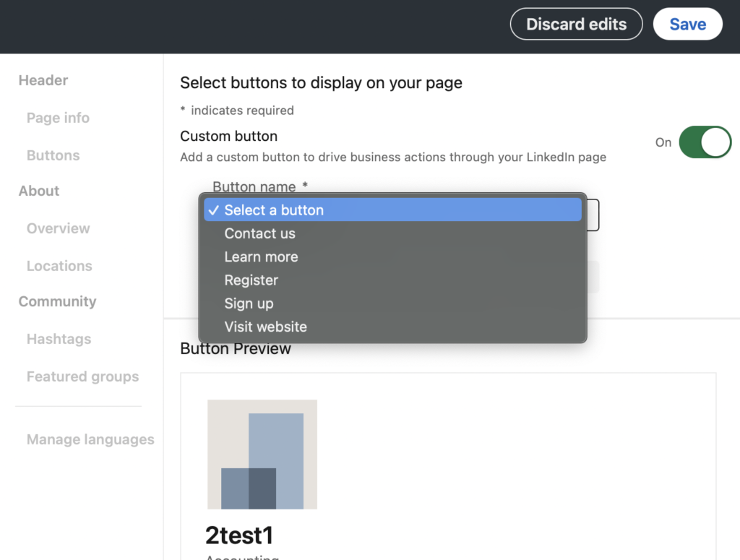
Task: Open Page info in the sidebar
Action: point(58,118)
